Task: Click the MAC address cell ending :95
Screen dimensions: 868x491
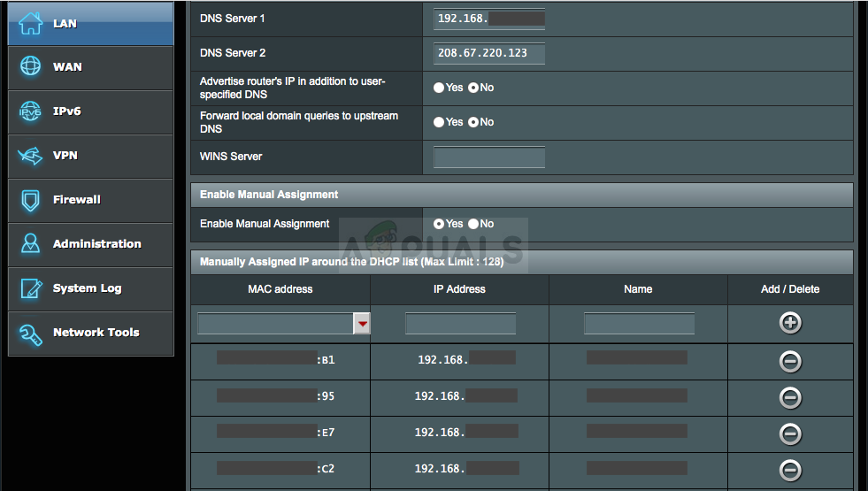Action: (x=280, y=398)
